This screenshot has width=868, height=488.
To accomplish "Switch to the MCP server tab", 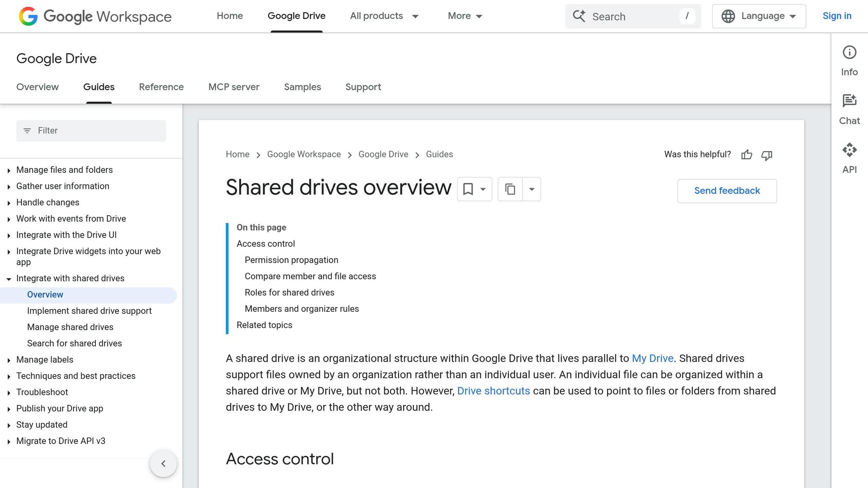I will [x=234, y=87].
